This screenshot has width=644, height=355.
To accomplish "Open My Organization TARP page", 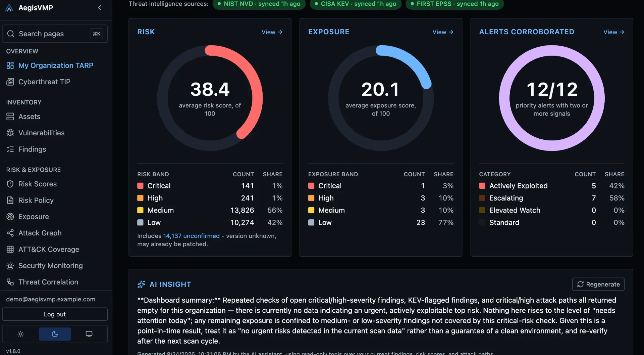I will click(x=56, y=65).
